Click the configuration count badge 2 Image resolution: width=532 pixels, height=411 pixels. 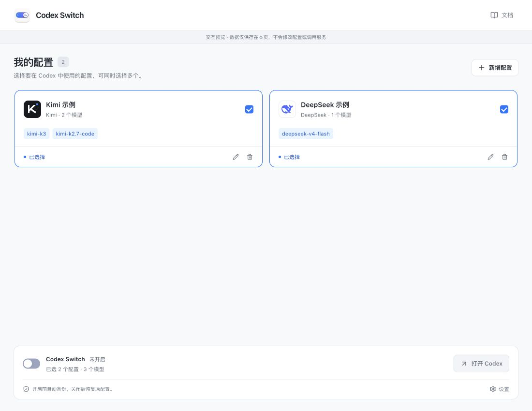pos(63,62)
